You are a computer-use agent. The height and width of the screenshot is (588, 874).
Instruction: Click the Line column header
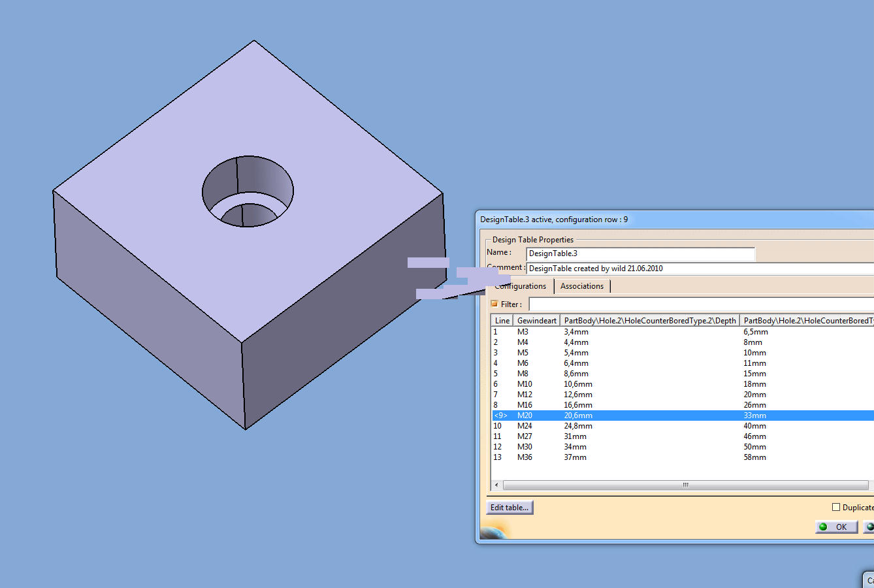click(502, 321)
